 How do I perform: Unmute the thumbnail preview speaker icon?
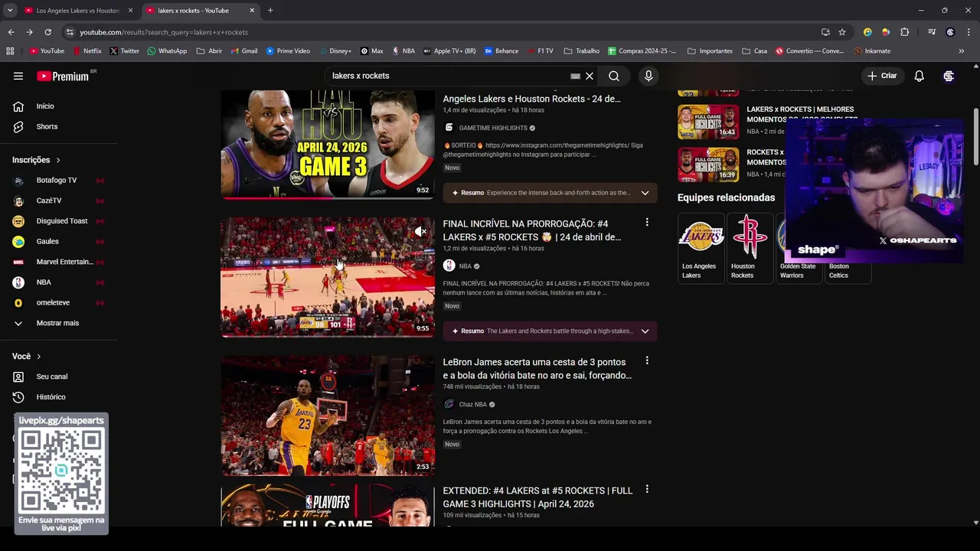[420, 231]
